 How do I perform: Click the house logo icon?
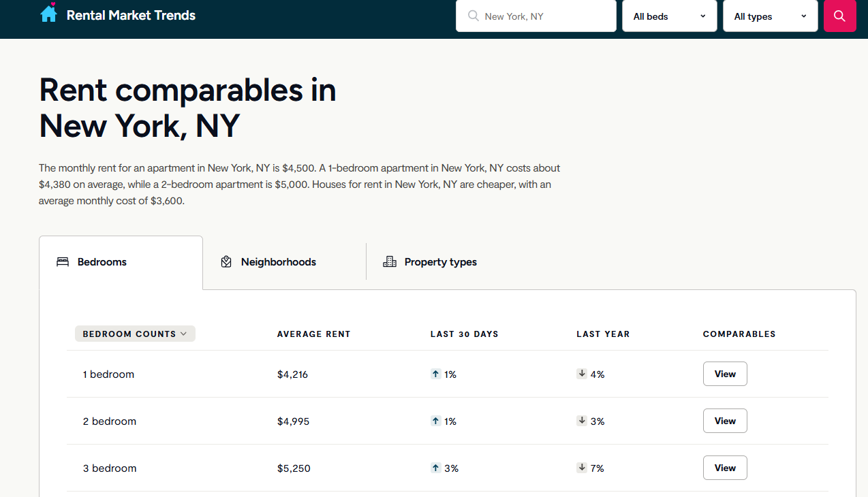[x=48, y=13]
